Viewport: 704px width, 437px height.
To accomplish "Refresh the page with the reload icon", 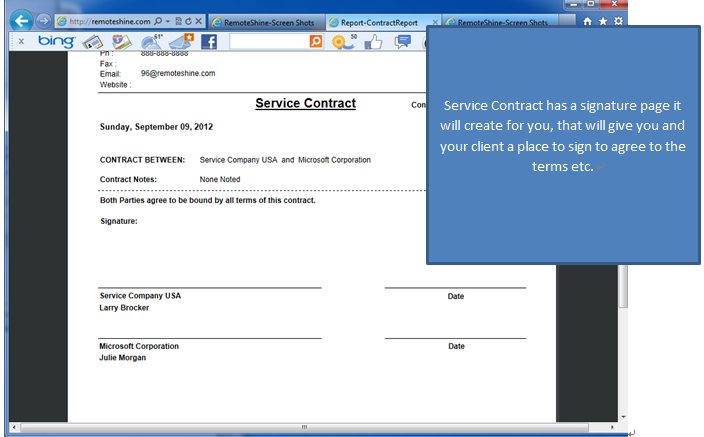I will [x=188, y=21].
